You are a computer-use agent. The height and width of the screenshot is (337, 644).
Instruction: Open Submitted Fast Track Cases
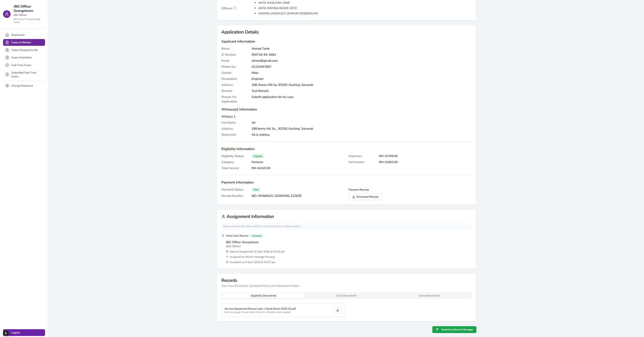[x=24, y=74]
